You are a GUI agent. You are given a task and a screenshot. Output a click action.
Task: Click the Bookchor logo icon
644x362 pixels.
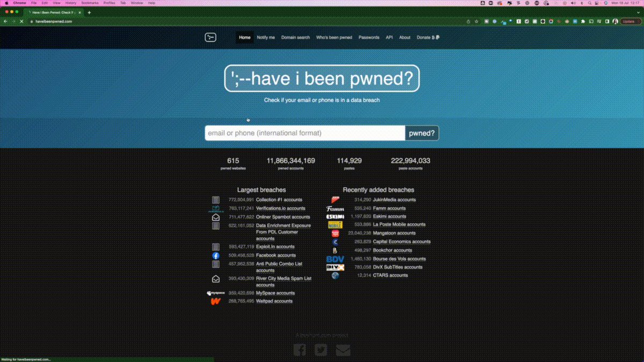pyautogui.click(x=335, y=250)
